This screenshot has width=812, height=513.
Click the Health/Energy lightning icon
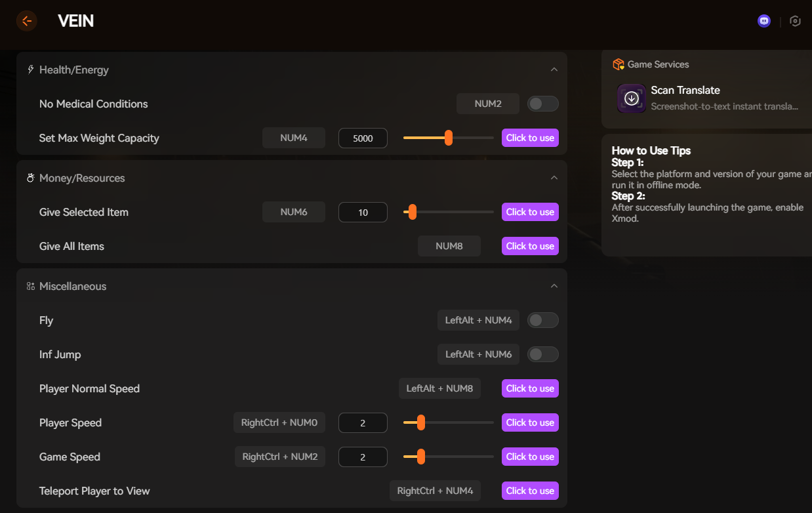[30, 70]
